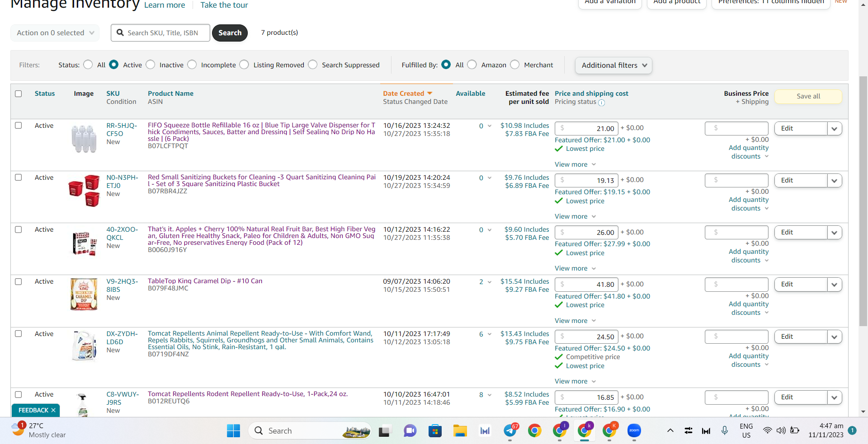This screenshot has width=868, height=444.
Task: Expand the Action on 0 selected dropdown
Action: [x=55, y=33]
